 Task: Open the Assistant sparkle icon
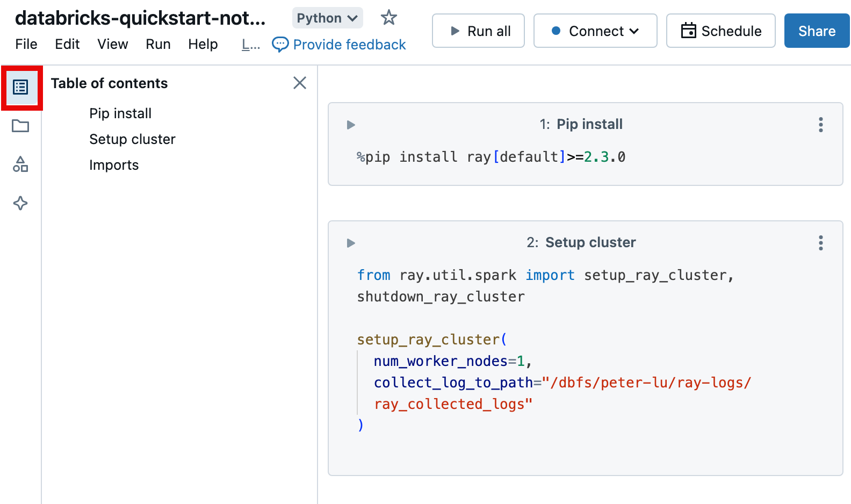(20, 203)
